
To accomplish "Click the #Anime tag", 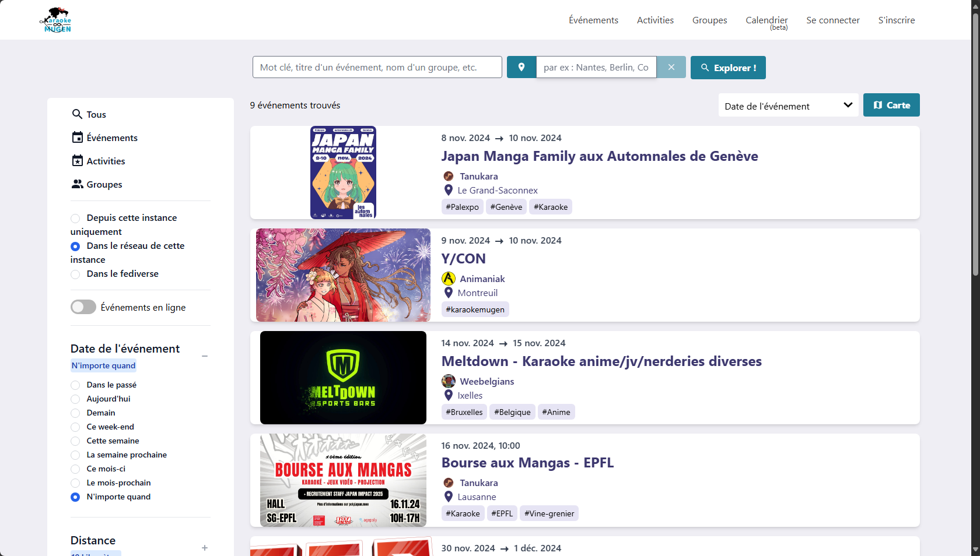I will [556, 412].
